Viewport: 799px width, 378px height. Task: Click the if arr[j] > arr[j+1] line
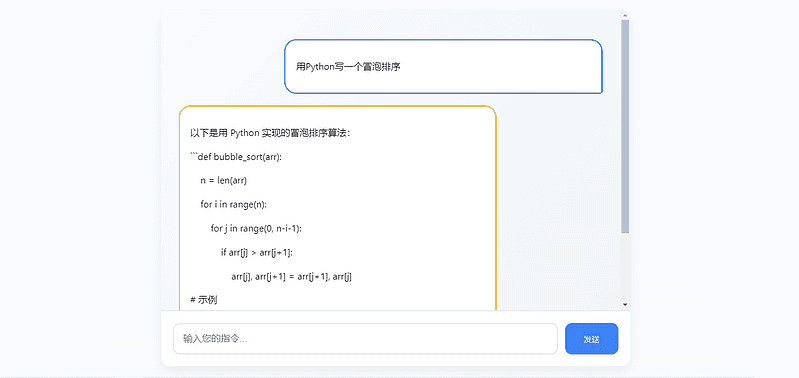pyautogui.click(x=257, y=253)
